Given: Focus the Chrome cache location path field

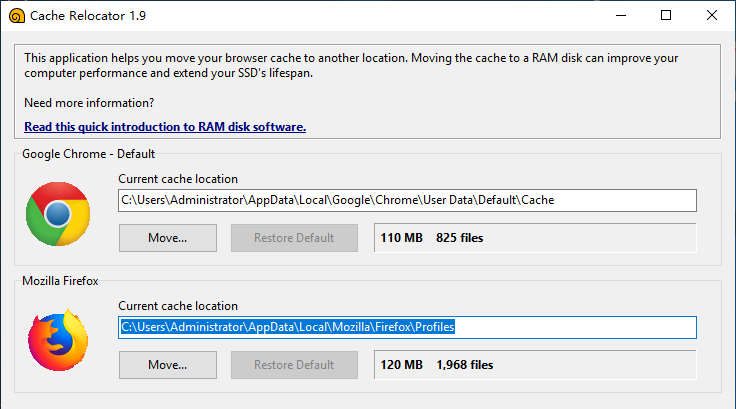Looking at the screenshot, I should 407,200.
